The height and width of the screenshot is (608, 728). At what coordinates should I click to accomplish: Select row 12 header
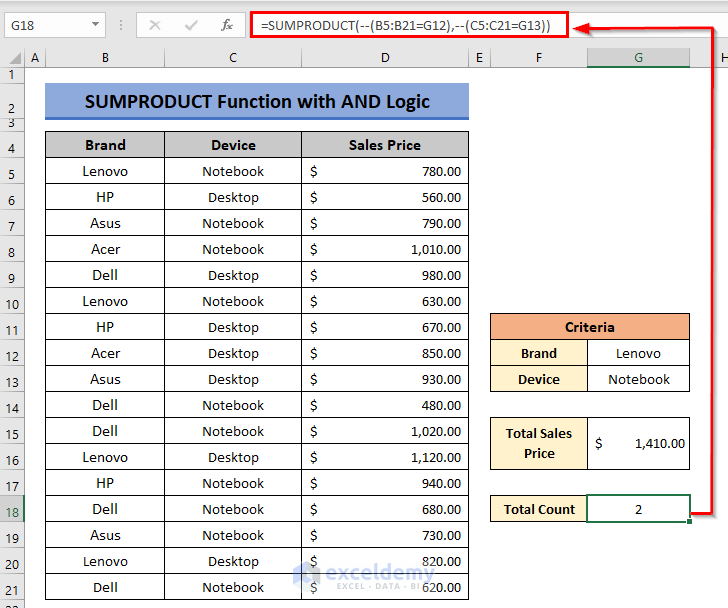tap(12, 353)
